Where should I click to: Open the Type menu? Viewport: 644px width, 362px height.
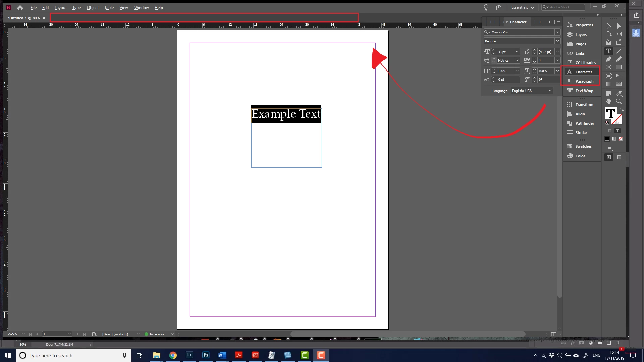point(76,7)
